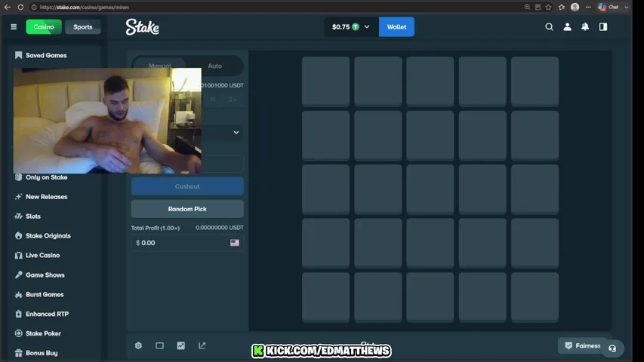Open the hamburger sidebar menu
The image size is (644, 362).
tap(14, 26)
